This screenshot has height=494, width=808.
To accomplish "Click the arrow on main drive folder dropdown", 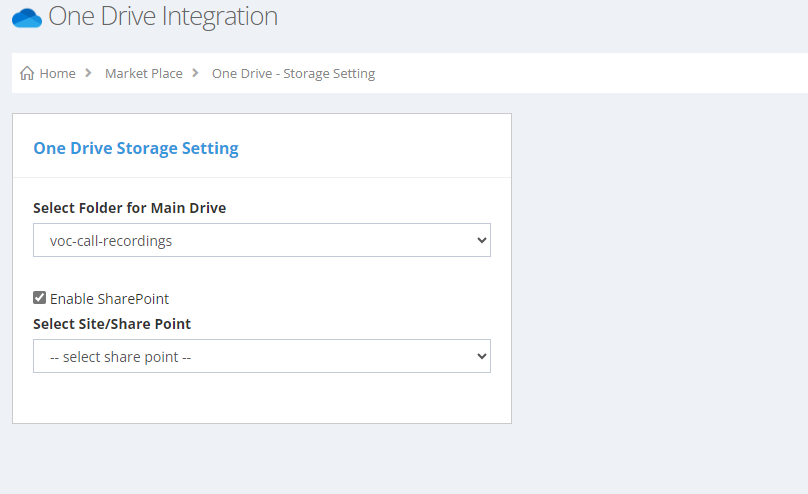I will coord(481,240).
